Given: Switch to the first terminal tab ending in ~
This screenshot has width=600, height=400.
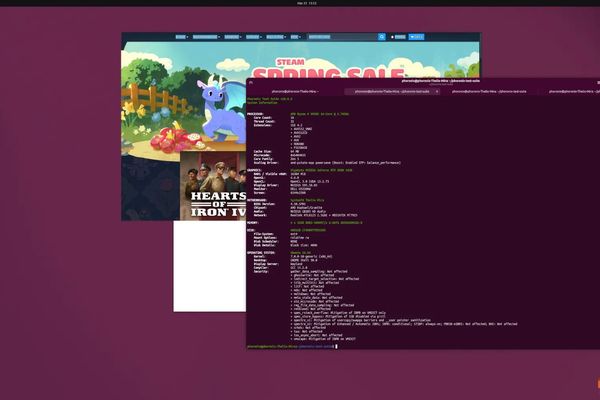Looking at the screenshot, I should (295, 91).
